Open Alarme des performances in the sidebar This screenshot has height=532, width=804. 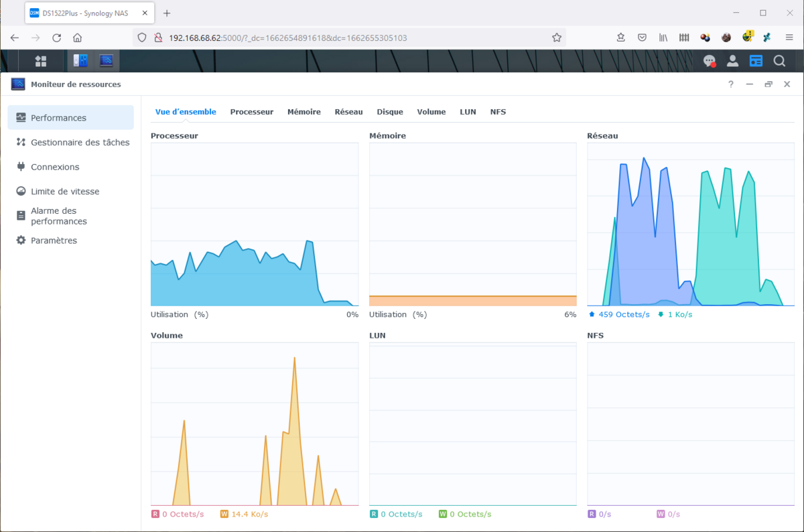[x=70, y=216]
